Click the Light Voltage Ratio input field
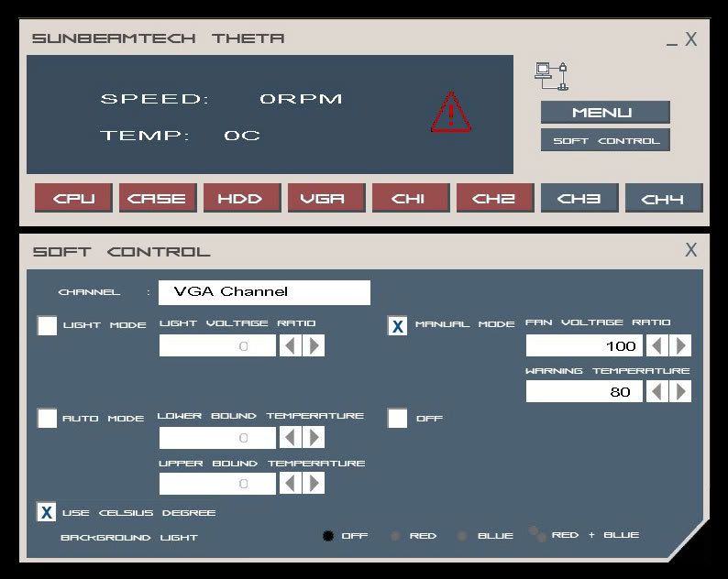This screenshot has width=728, height=579. pyautogui.click(x=217, y=345)
